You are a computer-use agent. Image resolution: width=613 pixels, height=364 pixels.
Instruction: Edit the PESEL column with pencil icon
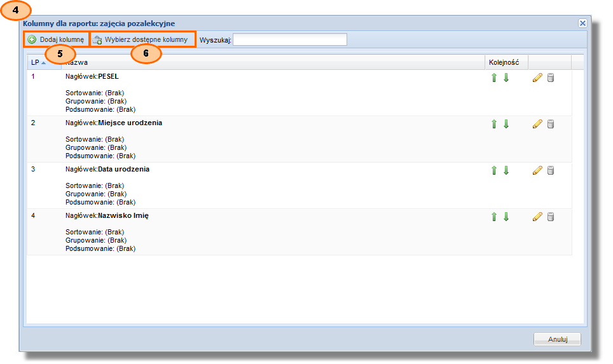click(537, 78)
